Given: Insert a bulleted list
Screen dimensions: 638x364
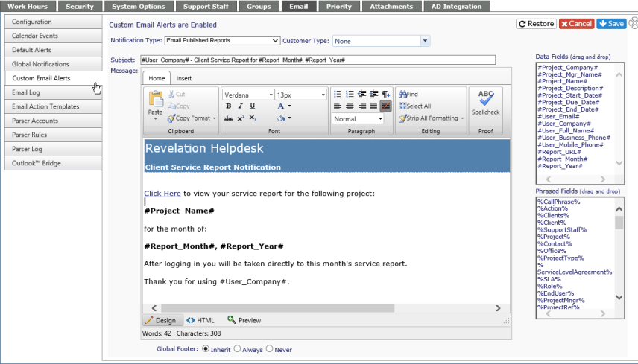Looking at the screenshot, I should [x=338, y=95].
